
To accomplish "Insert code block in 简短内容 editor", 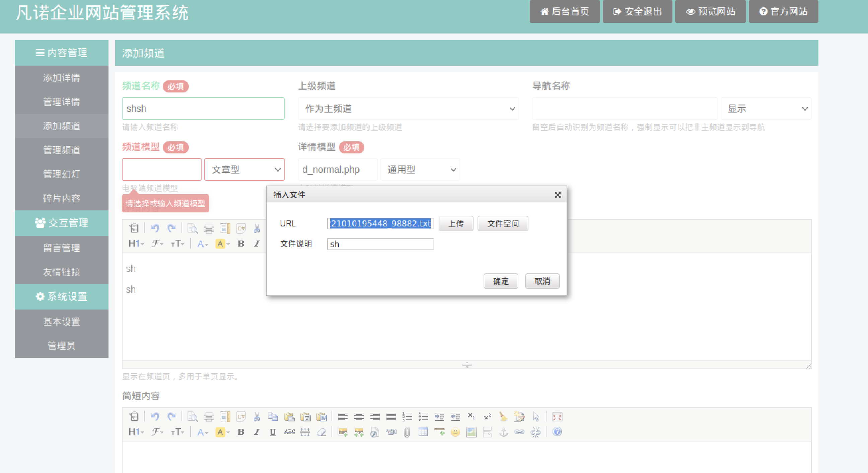I will click(x=241, y=417).
